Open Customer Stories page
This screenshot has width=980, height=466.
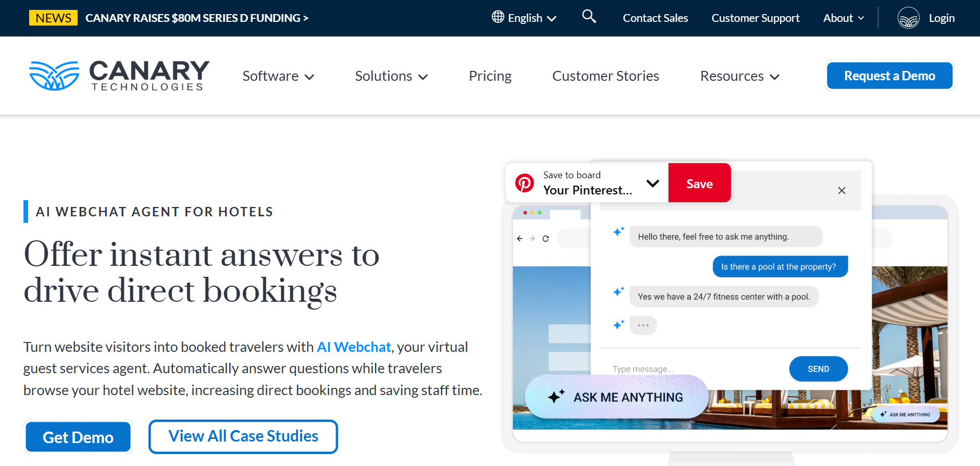[x=605, y=76]
